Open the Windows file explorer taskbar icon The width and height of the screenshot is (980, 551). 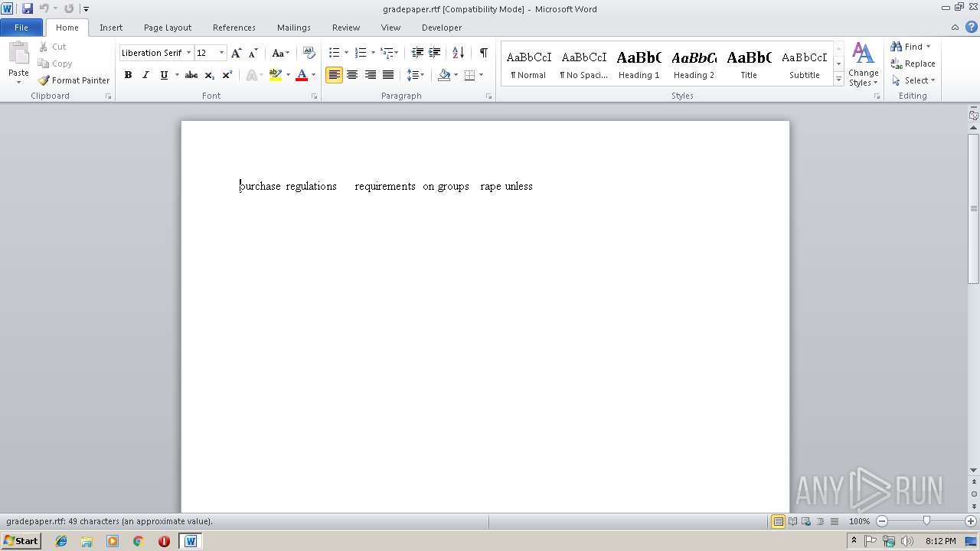[87, 541]
